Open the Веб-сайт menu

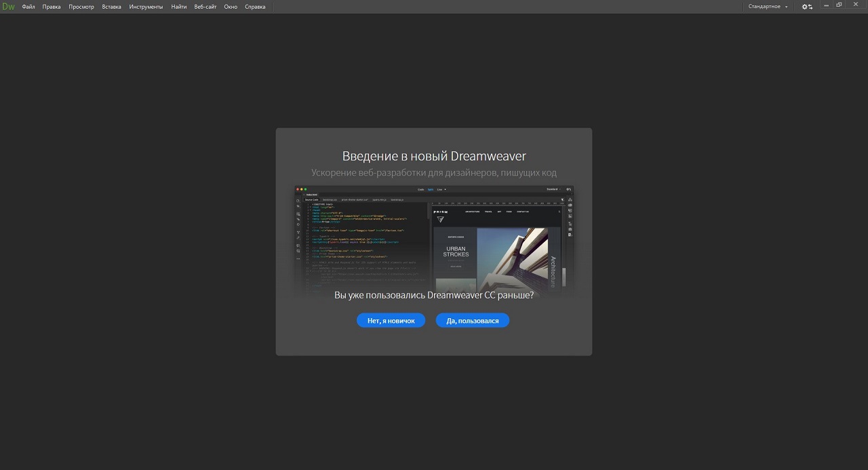pos(205,7)
